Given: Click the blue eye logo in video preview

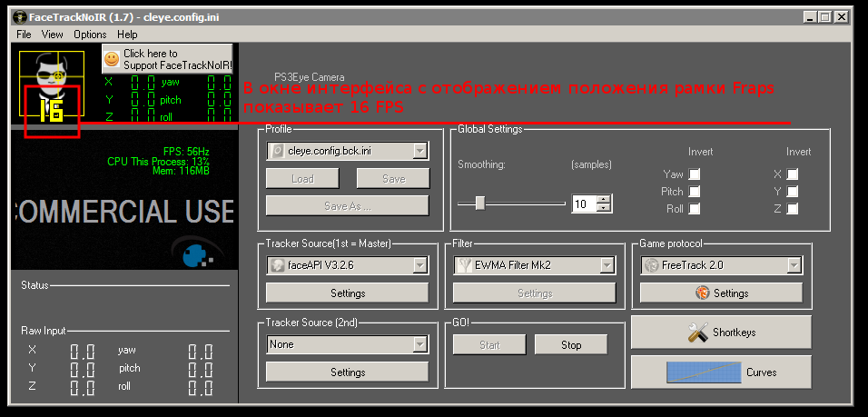Looking at the screenshot, I should [x=196, y=254].
